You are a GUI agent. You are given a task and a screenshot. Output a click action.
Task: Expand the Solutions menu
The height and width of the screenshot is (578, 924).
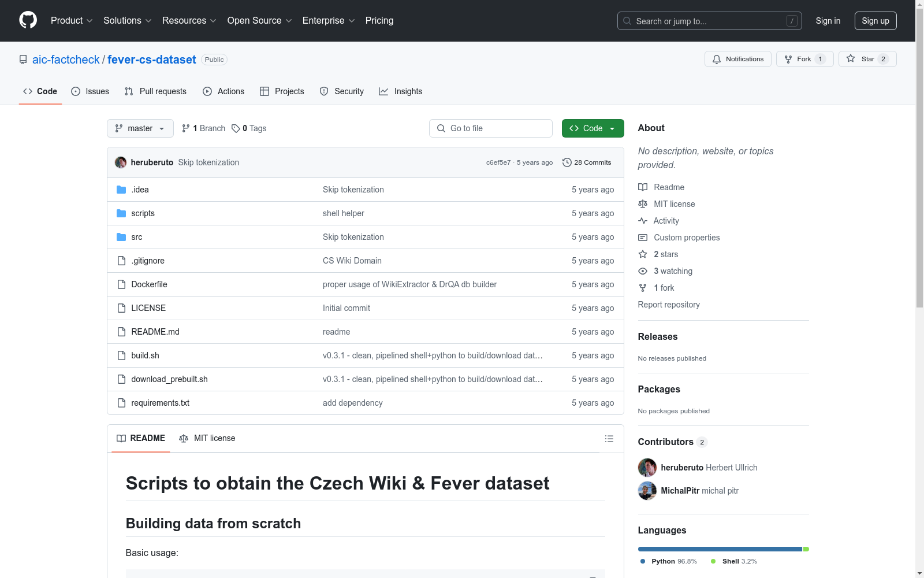coord(128,21)
